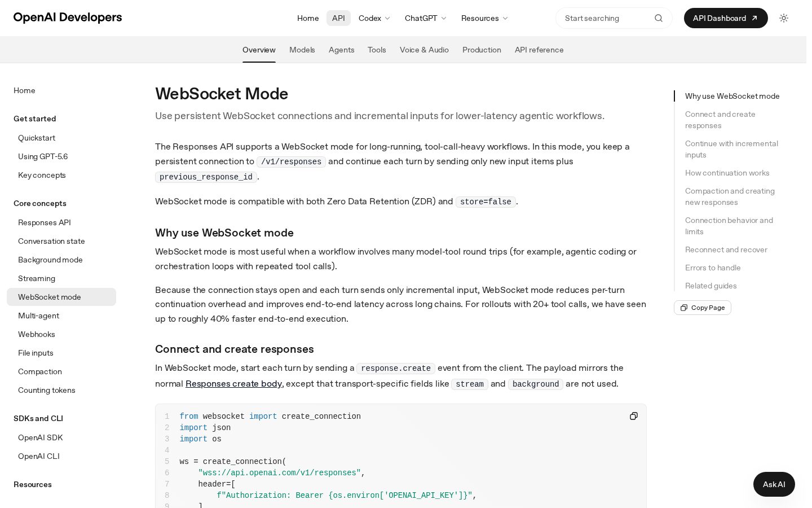The height and width of the screenshot is (508, 812).
Task: Select WebSocket mode in the sidebar
Action: (61, 297)
